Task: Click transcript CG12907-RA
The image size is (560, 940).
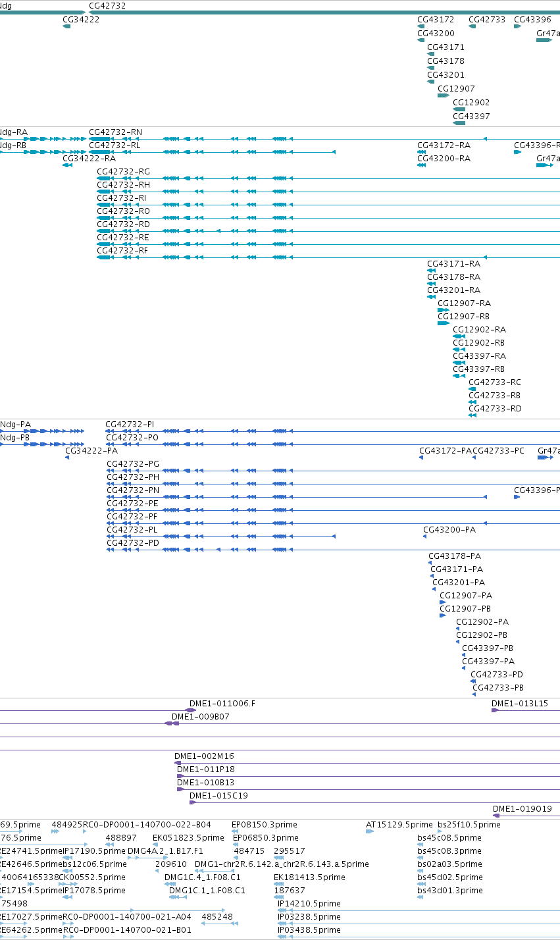Action: (464, 303)
